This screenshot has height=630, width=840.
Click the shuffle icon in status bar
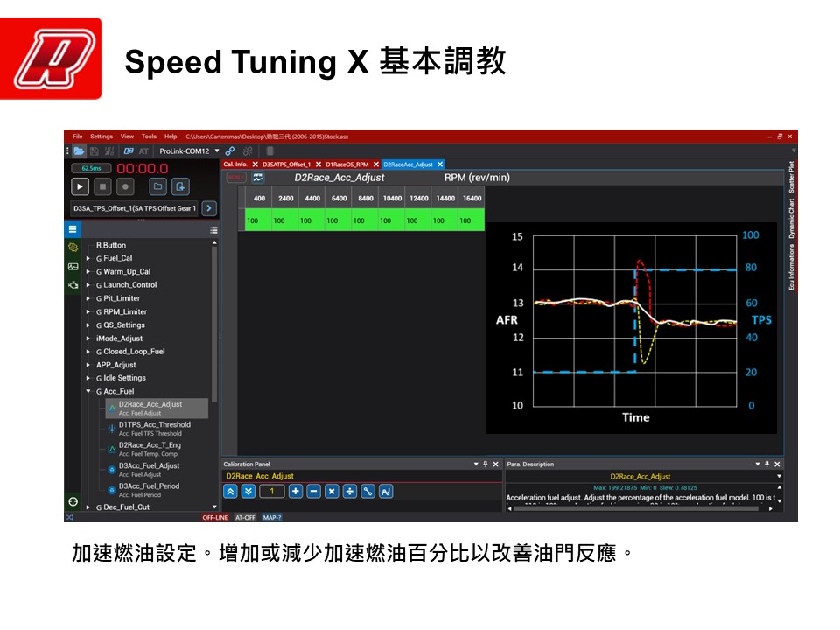70,517
